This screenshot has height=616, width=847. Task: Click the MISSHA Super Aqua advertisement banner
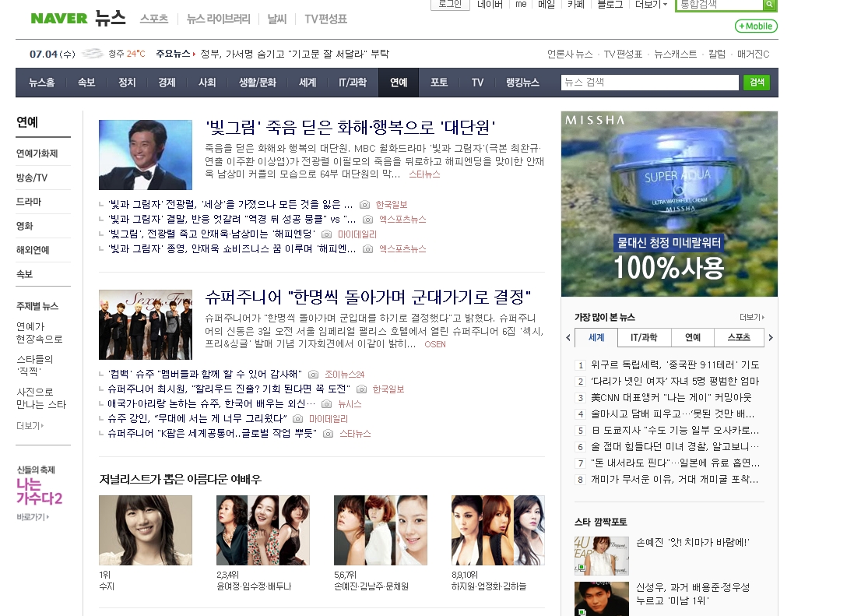tap(670, 204)
